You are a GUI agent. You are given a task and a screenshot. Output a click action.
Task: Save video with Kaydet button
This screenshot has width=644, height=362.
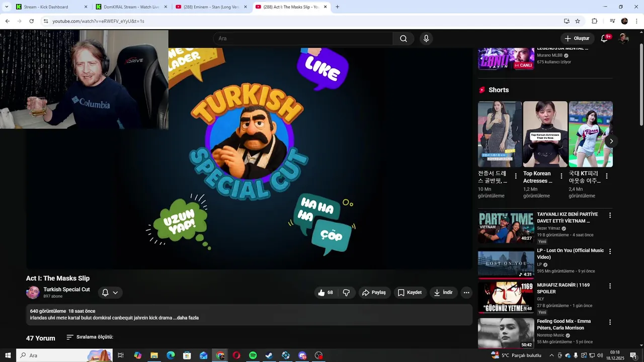[x=410, y=293]
